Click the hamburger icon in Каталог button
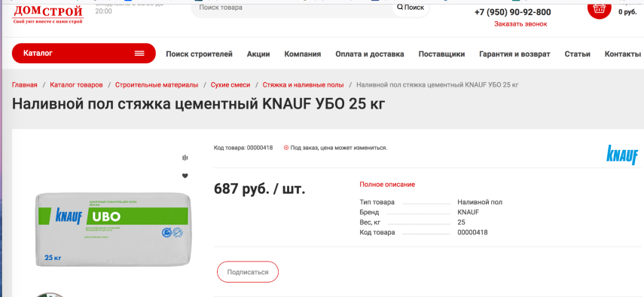The image size is (644, 297). coord(139,54)
